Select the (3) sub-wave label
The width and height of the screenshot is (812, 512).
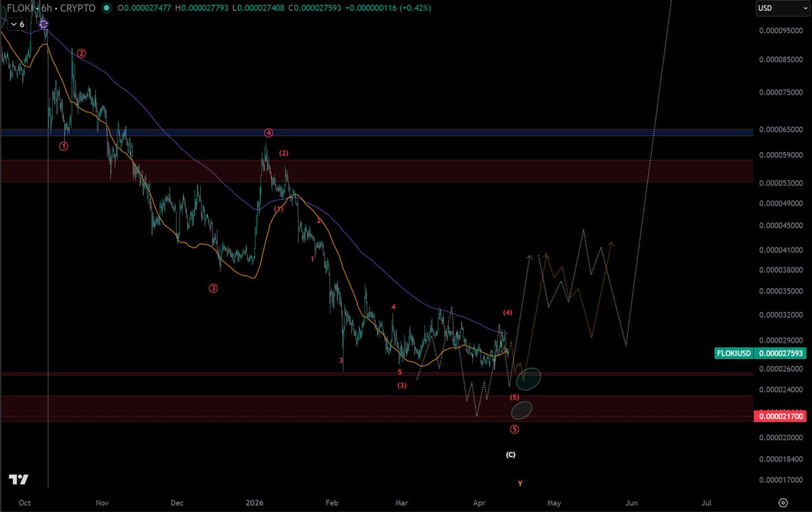click(402, 385)
